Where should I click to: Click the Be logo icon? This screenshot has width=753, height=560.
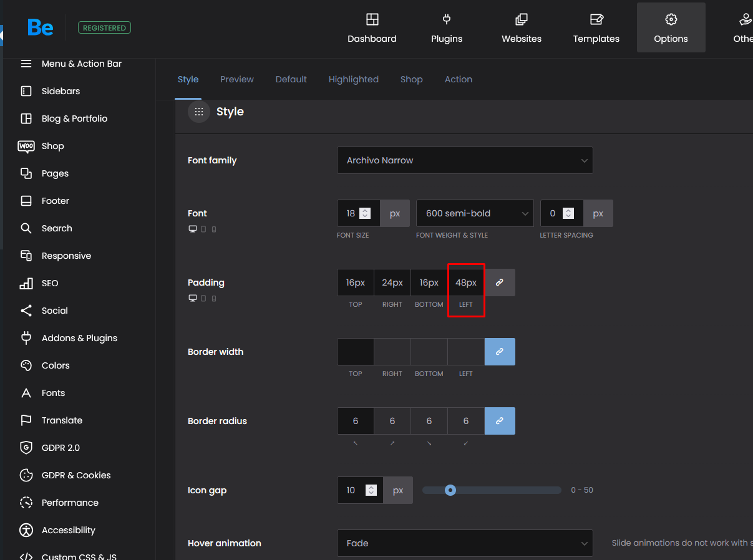[40, 27]
